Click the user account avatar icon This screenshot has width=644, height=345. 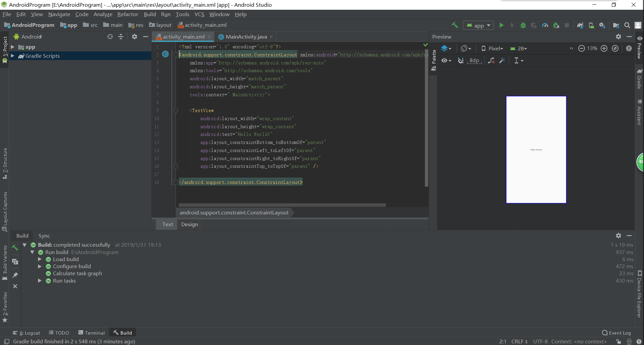[x=638, y=25]
